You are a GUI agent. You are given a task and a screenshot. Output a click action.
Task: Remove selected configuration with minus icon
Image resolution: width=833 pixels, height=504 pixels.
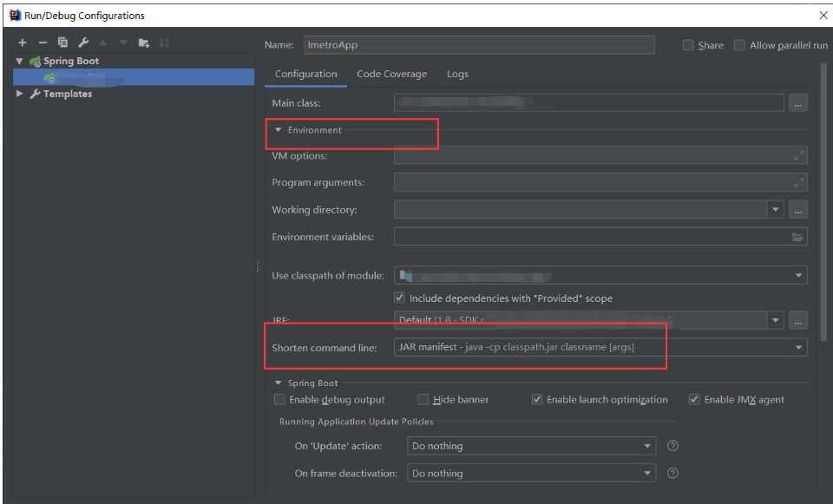43,43
